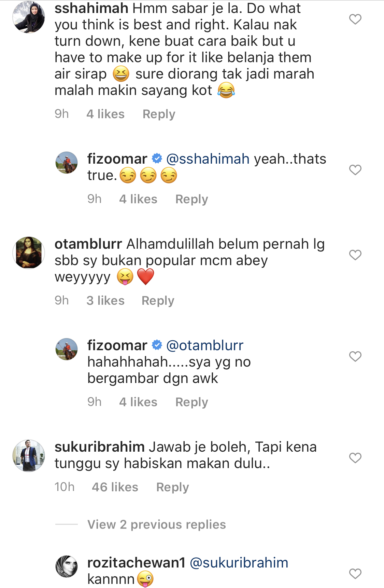View the 46 likes on sukuribrahim's comment

point(115,487)
